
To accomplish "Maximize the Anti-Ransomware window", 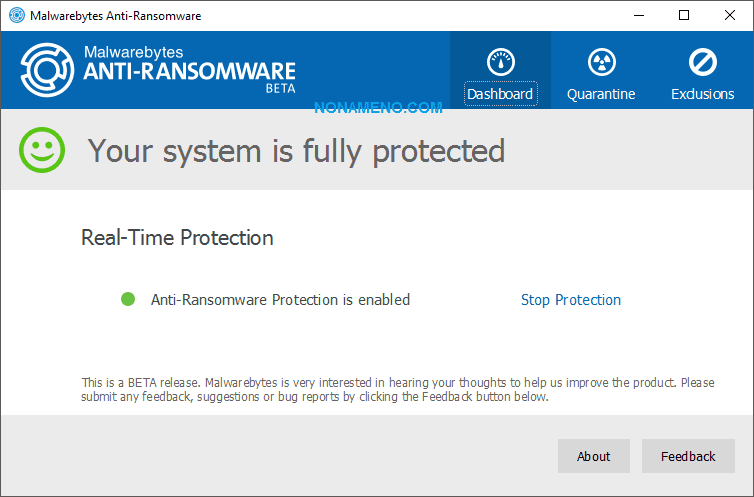I will pos(684,15).
